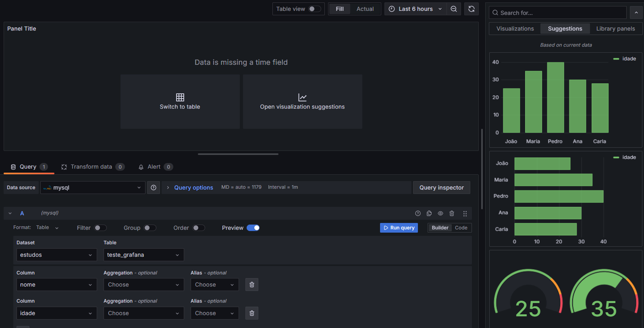Open the Format Table dropdown
The height and width of the screenshot is (328, 644).
(x=48, y=228)
